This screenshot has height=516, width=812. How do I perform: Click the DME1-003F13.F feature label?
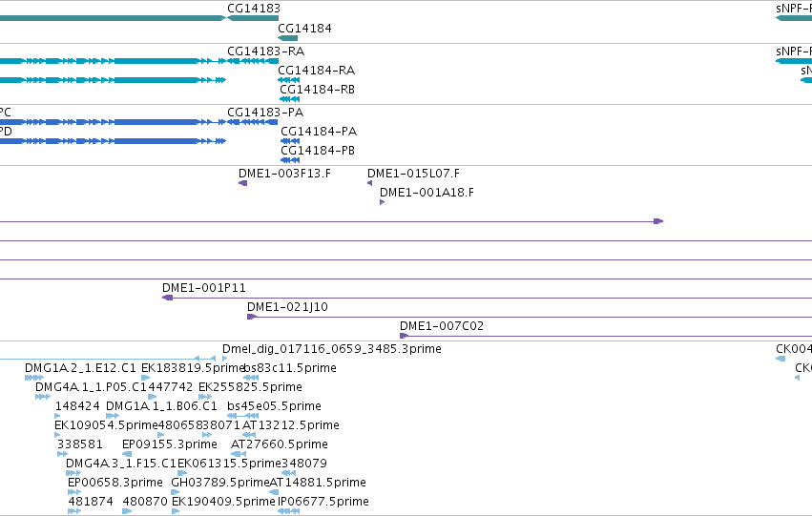click(285, 174)
